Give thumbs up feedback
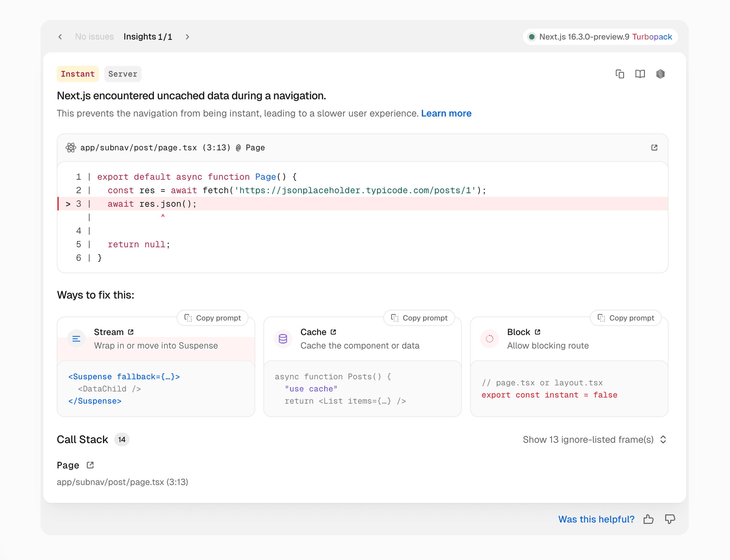 click(648, 519)
